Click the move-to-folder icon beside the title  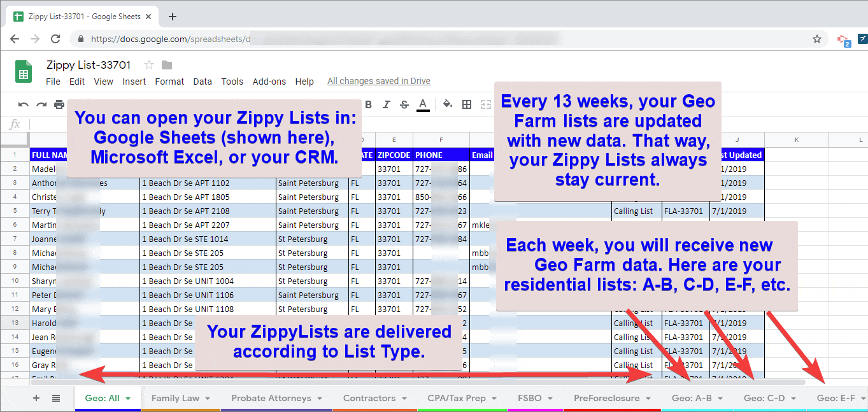click(167, 65)
